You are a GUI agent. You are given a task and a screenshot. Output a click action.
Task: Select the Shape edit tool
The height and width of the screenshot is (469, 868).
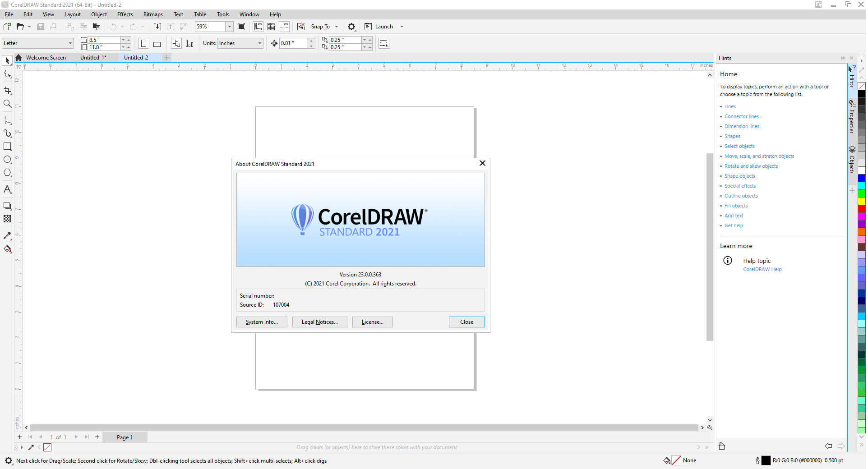pyautogui.click(x=7, y=74)
